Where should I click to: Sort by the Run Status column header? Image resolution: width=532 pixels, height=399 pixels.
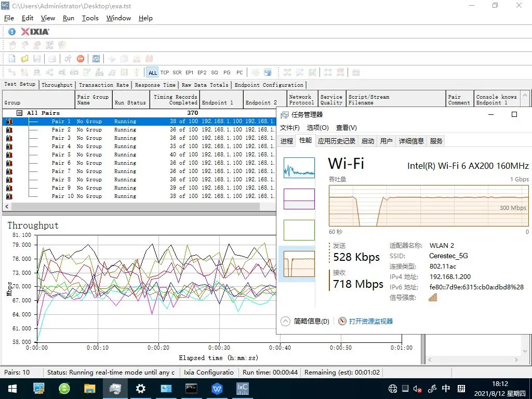[x=131, y=100]
